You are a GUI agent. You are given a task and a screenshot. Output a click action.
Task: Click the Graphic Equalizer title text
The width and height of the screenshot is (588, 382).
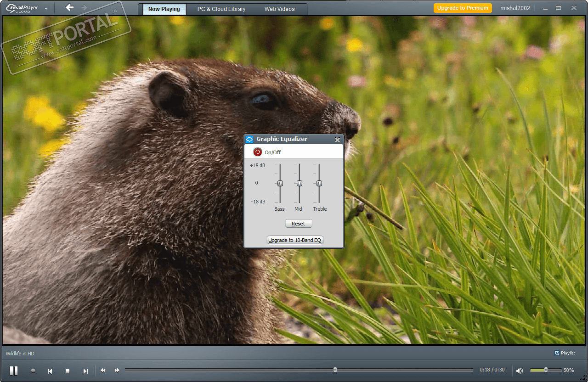click(x=282, y=139)
